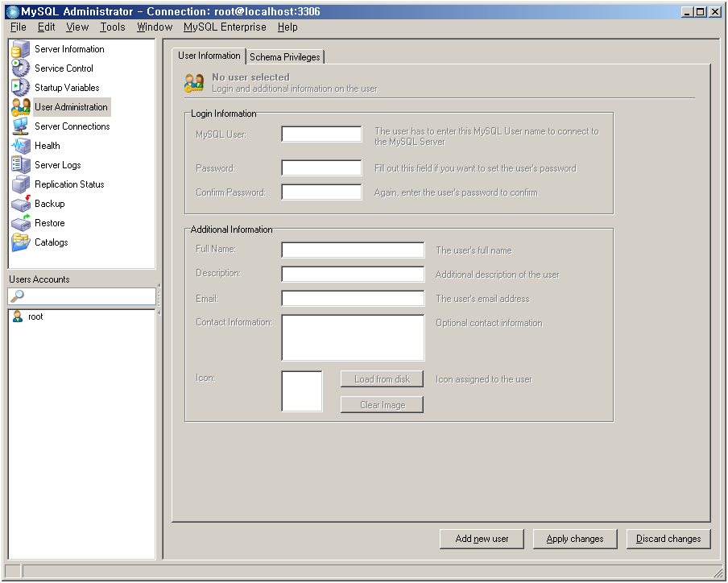The image size is (728, 583).
Task: Click the user key icon in header
Action: (194, 83)
